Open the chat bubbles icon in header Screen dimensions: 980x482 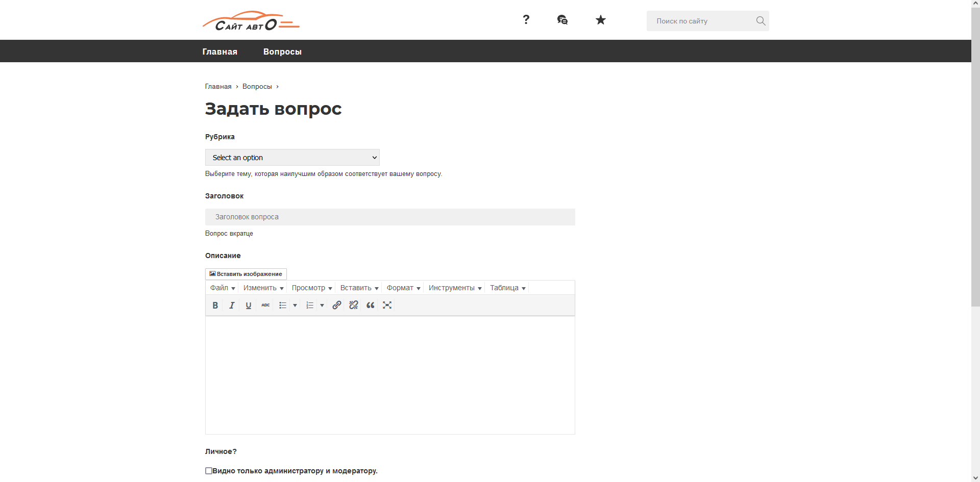coord(562,20)
